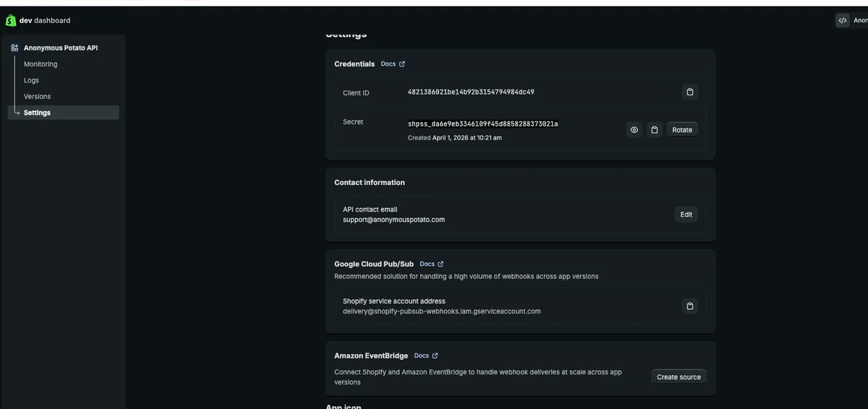Image resolution: width=868 pixels, height=409 pixels.
Task: Open the Amazon EventBridge Docs link
Action: 426,356
